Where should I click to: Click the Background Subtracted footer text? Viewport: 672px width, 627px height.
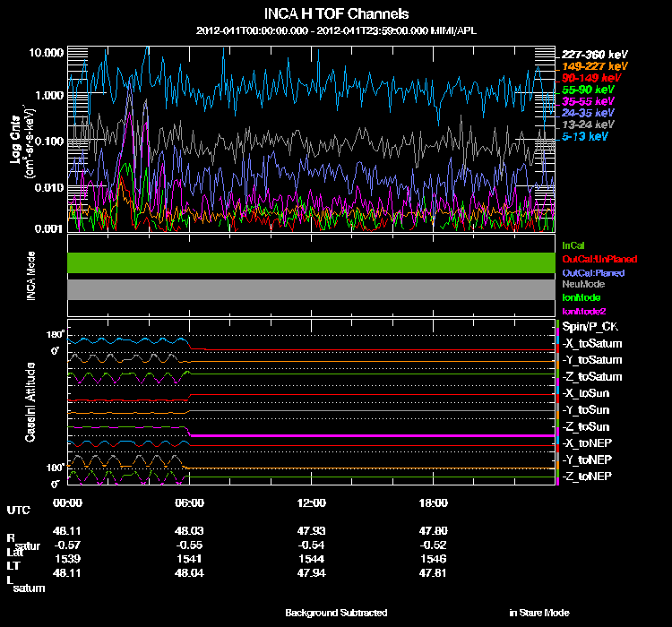[336, 613]
